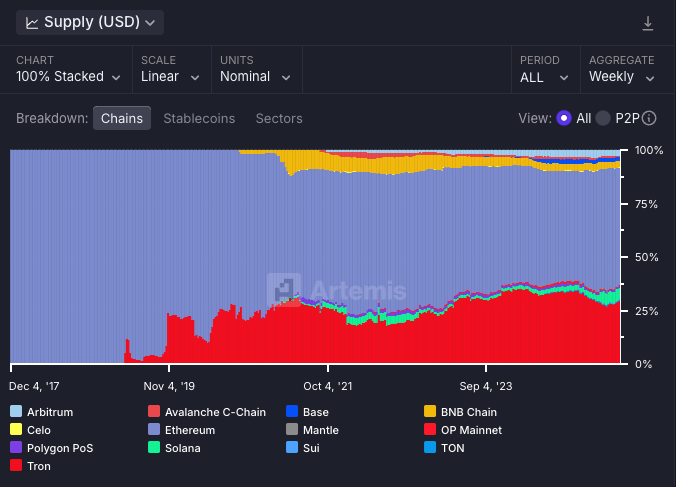Toggle the Celo legend swatch

(16, 429)
